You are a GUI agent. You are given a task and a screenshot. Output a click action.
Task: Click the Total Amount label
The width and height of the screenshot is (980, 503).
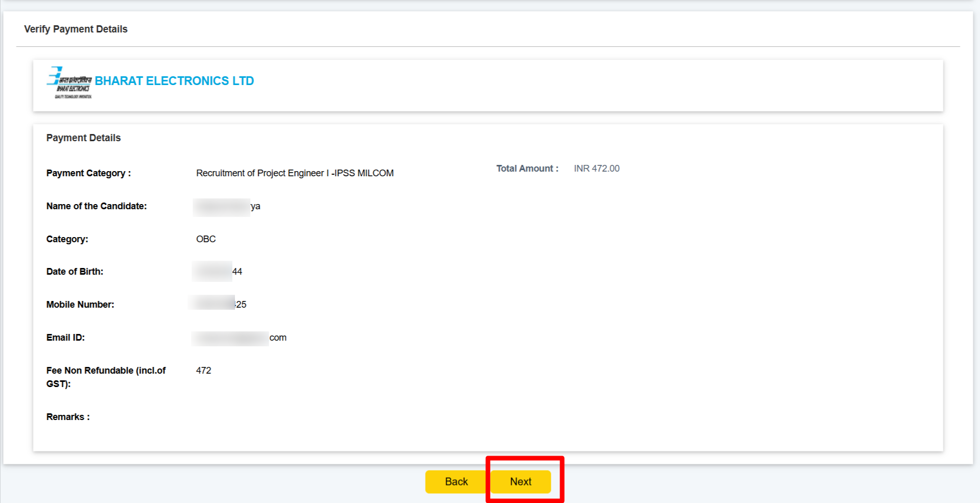[527, 169]
